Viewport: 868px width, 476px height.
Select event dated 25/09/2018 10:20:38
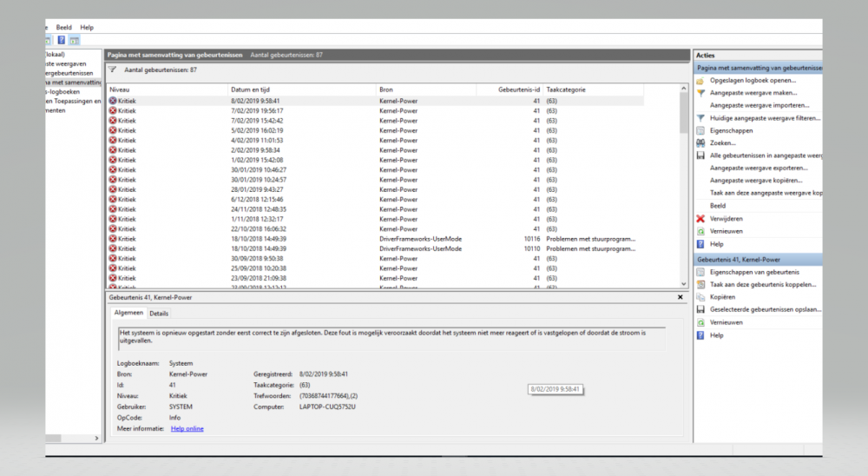(x=375, y=268)
